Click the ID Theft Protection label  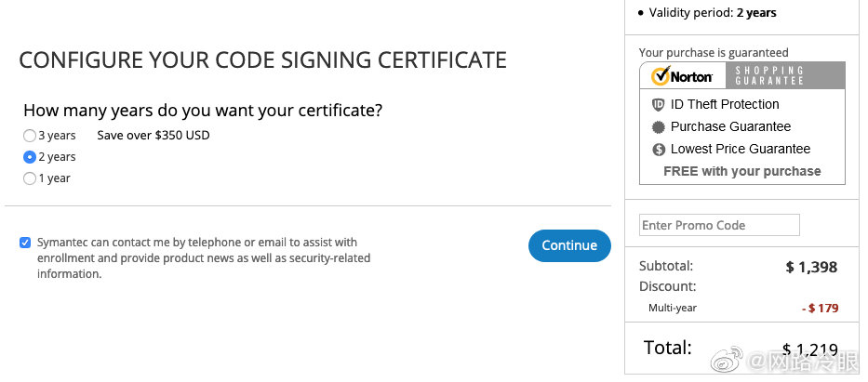(x=725, y=104)
